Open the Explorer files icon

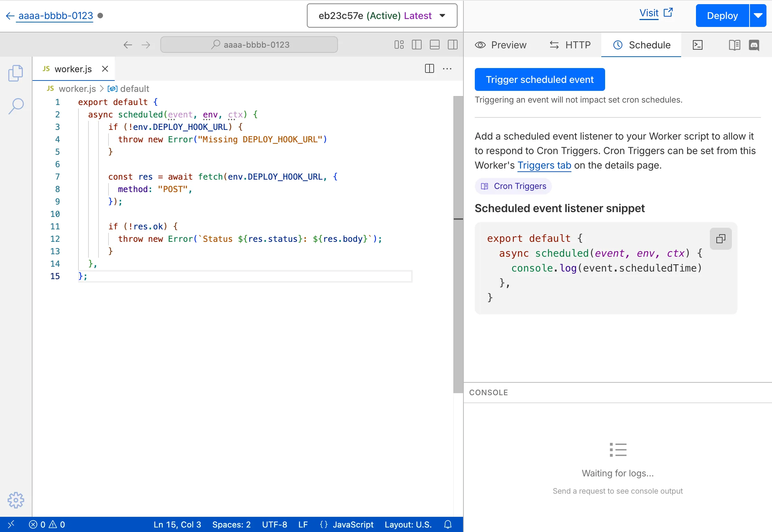[16, 73]
